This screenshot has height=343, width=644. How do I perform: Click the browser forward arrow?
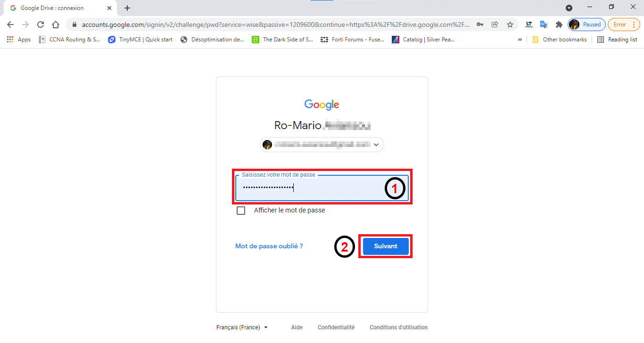(25, 24)
